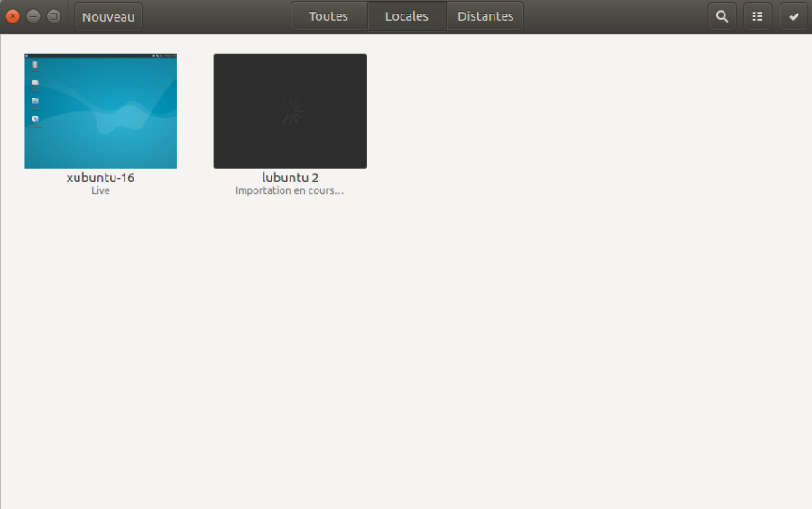The width and height of the screenshot is (812, 509).
Task: Minimize the Boxes window
Action: point(33,16)
